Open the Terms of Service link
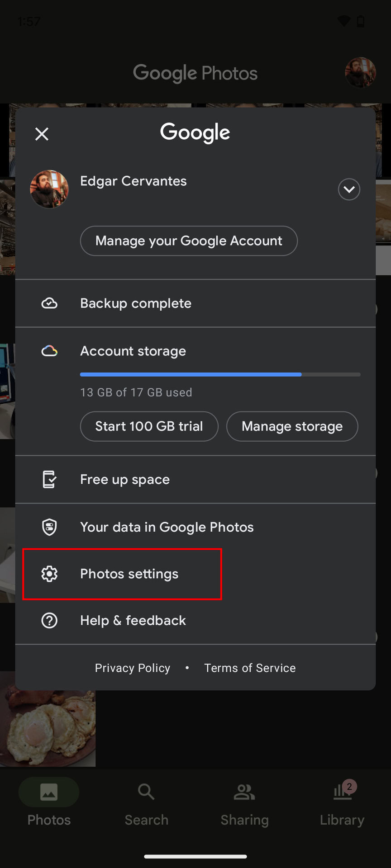Viewport: 391px width, 868px height. point(250,668)
